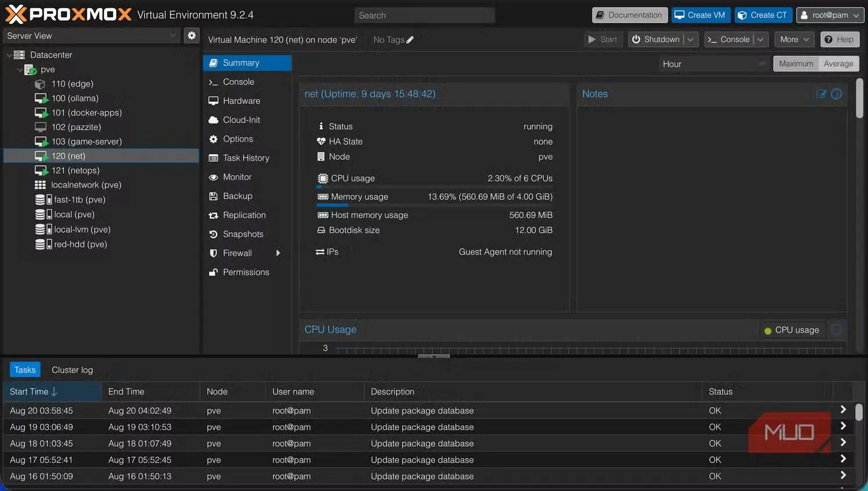Click the IPs arrows icon
This screenshot has width=868, height=491.
pyautogui.click(x=320, y=252)
